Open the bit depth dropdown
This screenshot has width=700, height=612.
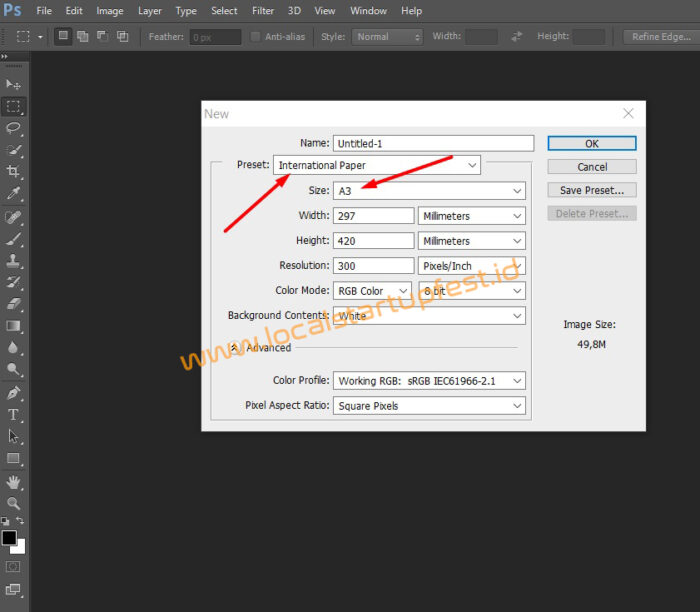coord(471,291)
